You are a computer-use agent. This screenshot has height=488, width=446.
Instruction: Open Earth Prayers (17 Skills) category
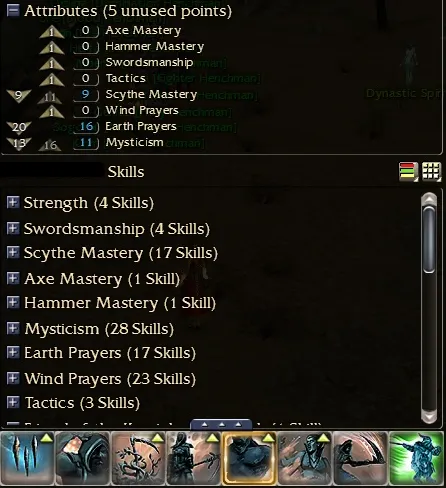110,353
